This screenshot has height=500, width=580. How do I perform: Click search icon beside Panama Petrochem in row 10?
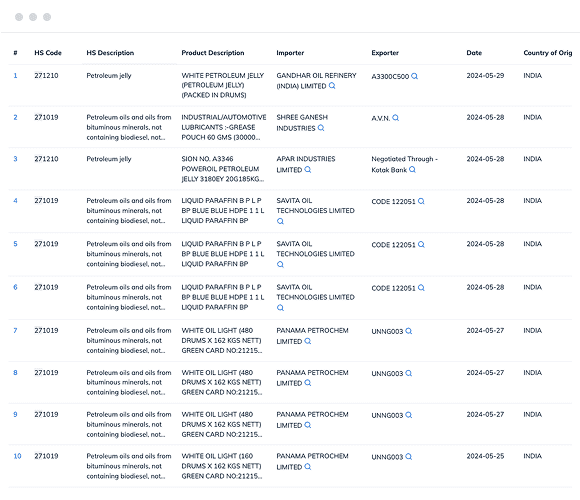(x=308, y=467)
